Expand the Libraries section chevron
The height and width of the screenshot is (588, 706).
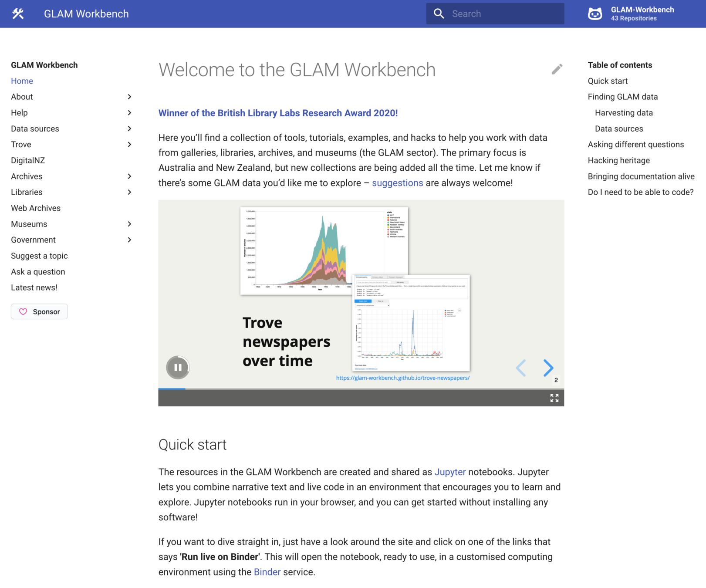point(129,192)
